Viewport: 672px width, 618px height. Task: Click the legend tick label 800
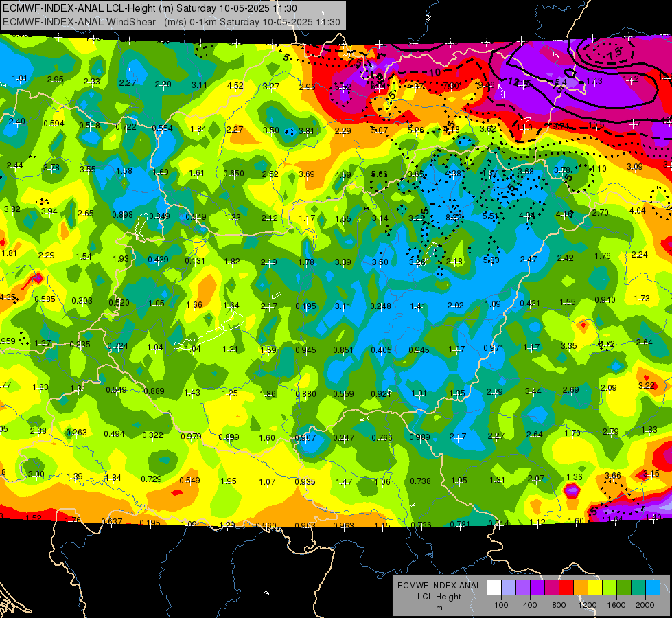click(559, 605)
